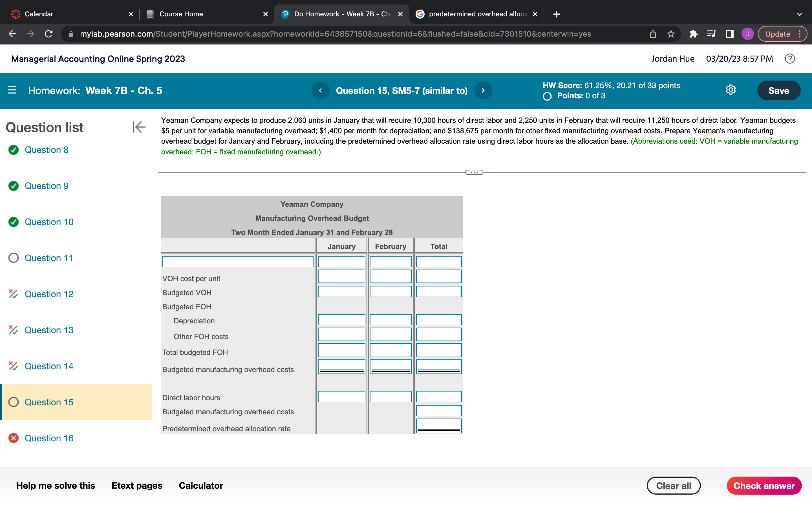The width and height of the screenshot is (812, 507).
Task: Open the hamburger menu beside Homework
Action: [12, 90]
